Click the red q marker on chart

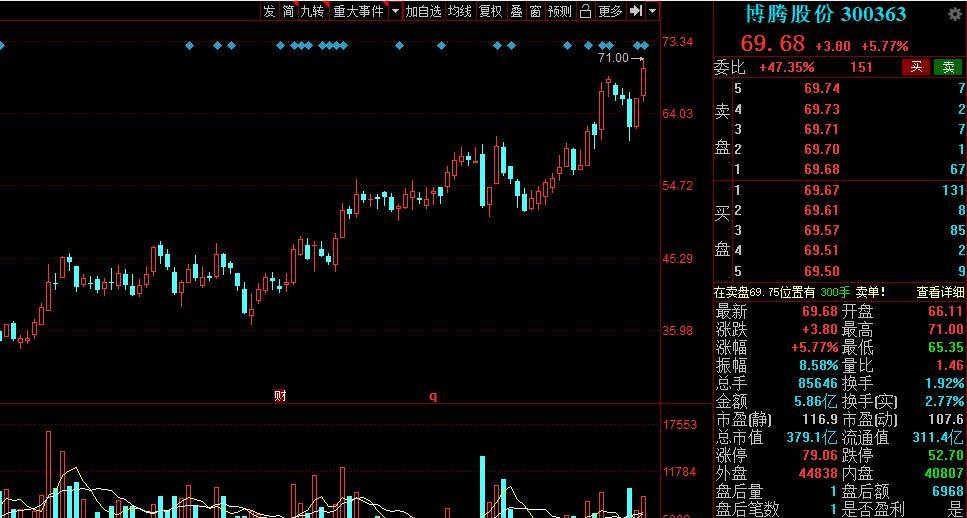433,396
